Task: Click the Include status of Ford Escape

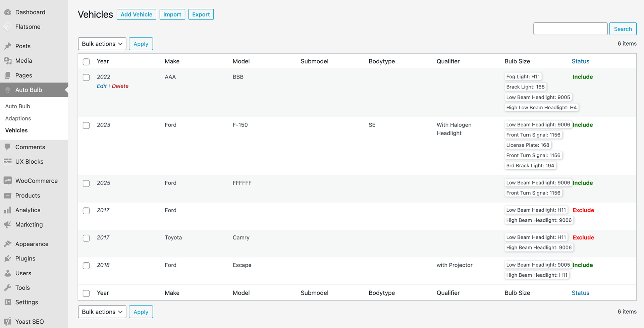Action: pyautogui.click(x=583, y=265)
